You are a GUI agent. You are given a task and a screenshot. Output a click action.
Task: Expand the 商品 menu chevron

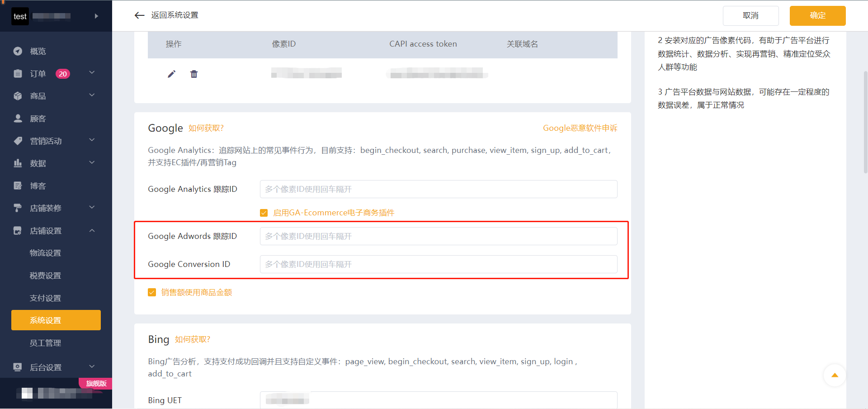pos(92,95)
